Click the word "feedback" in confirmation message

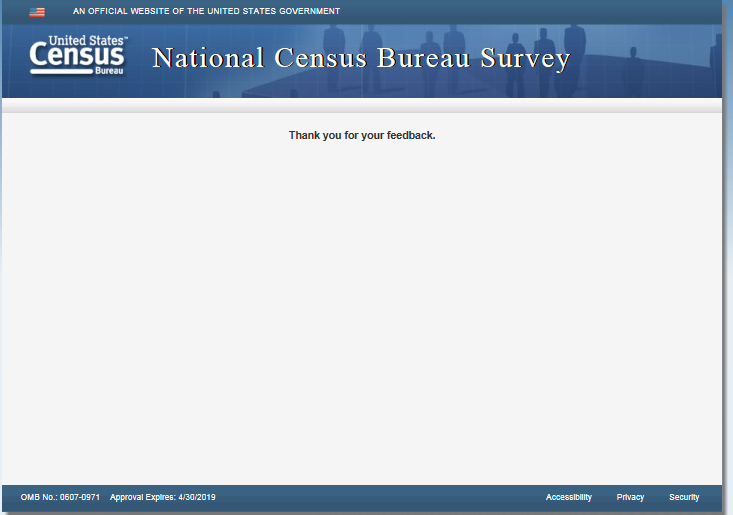point(410,135)
